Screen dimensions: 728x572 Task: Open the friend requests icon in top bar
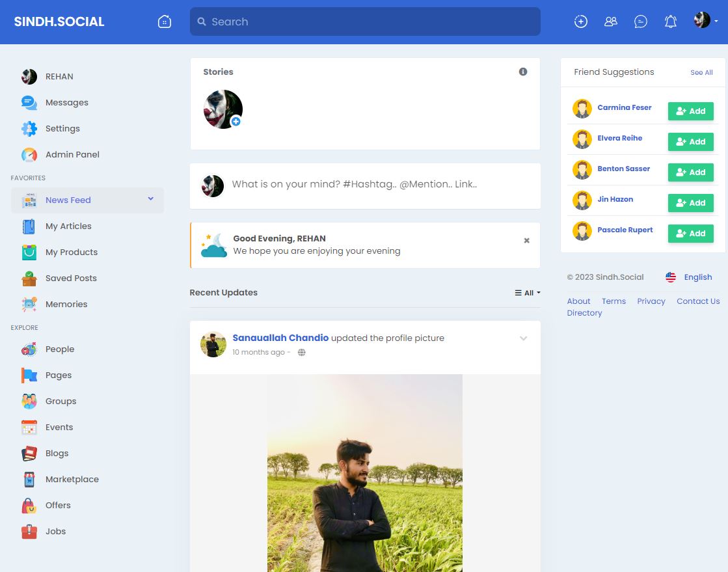[610, 21]
